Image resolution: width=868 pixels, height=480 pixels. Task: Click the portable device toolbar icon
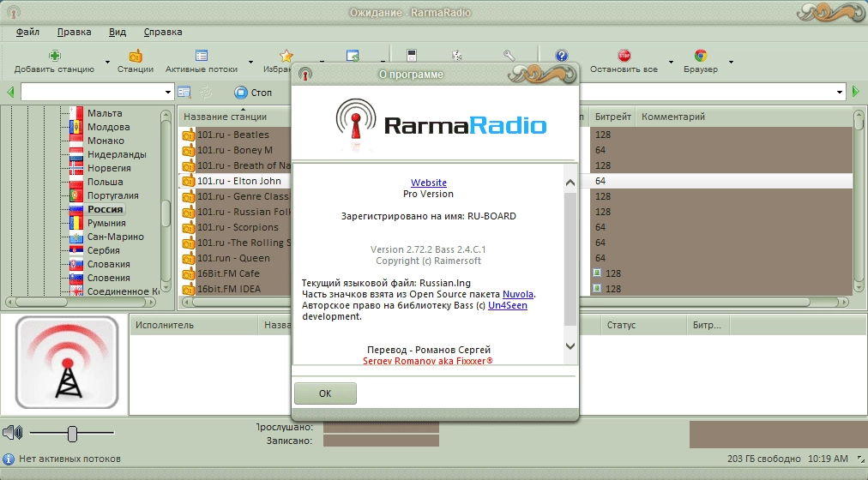coord(412,56)
